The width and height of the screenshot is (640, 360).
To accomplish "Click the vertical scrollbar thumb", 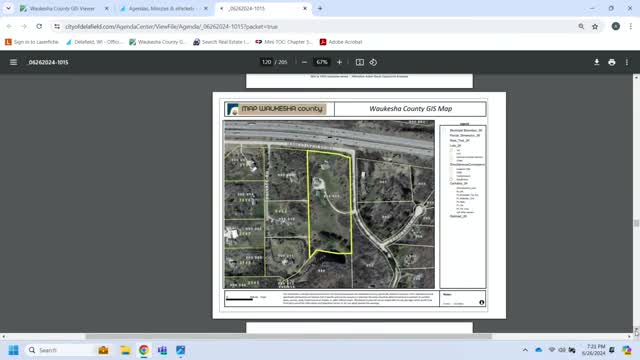I will (x=636, y=223).
